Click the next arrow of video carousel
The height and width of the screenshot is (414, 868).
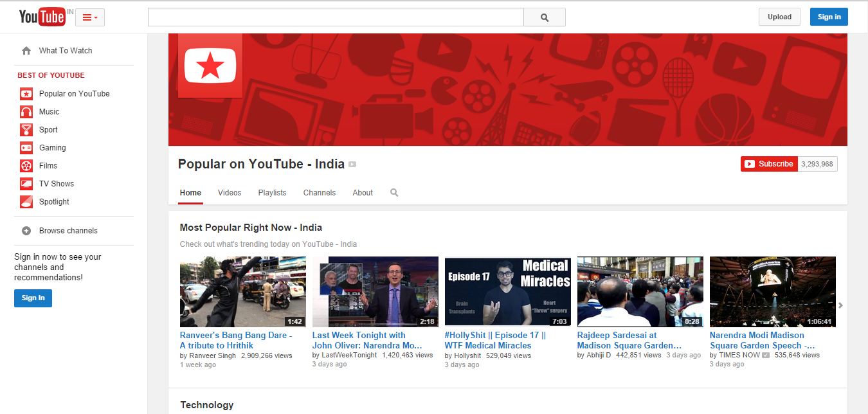pos(841,305)
